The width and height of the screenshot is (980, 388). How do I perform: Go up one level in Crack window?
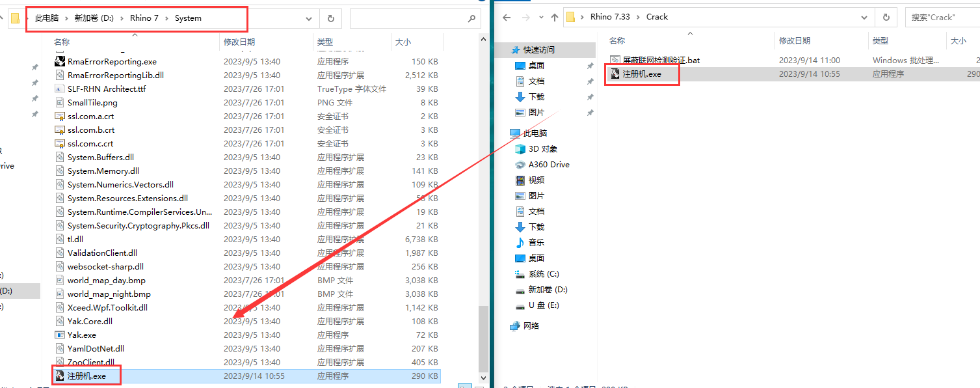point(554,18)
